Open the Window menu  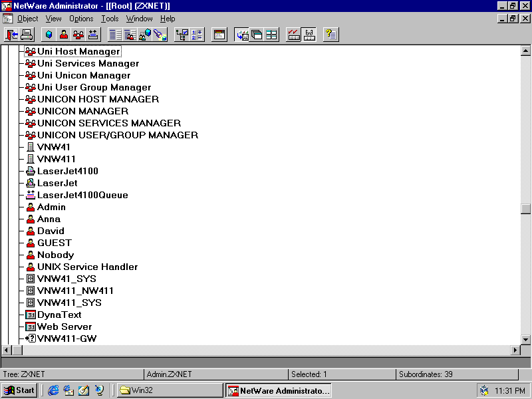pyautogui.click(x=140, y=19)
